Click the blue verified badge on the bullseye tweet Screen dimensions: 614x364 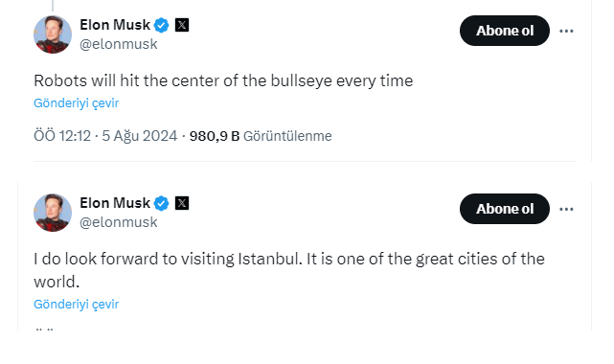[x=161, y=25]
